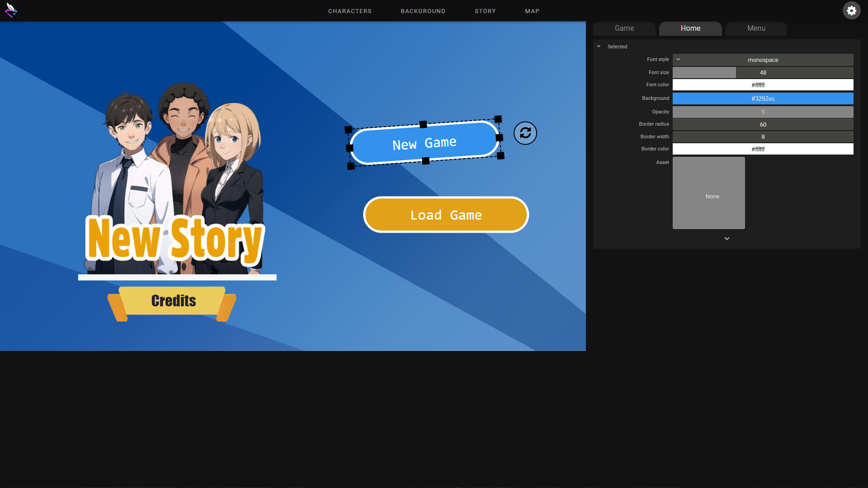This screenshot has width=868, height=488.
Task: Expand more options with the bottom chevron
Action: [x=727, y=238]
